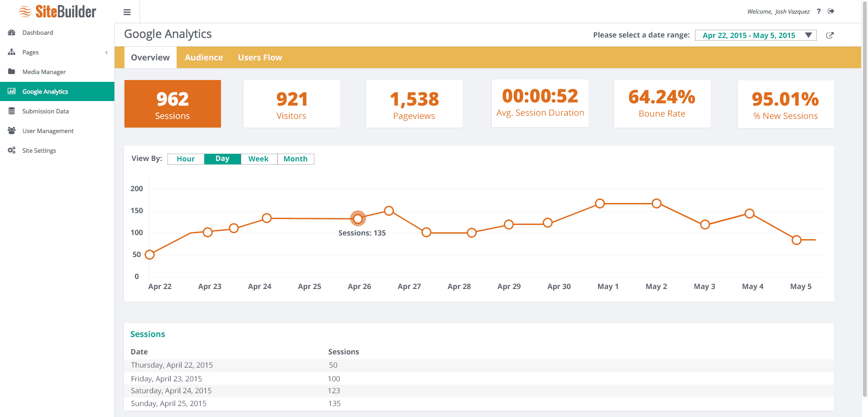868x417 pixels.
Task: View chart by Month
Action: pos(296,159)
